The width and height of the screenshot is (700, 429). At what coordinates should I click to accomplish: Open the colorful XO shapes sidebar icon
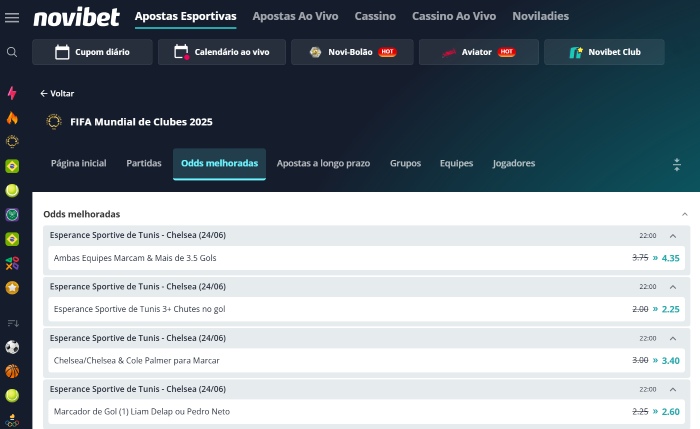pyautogui.click(x=12, y=263)
